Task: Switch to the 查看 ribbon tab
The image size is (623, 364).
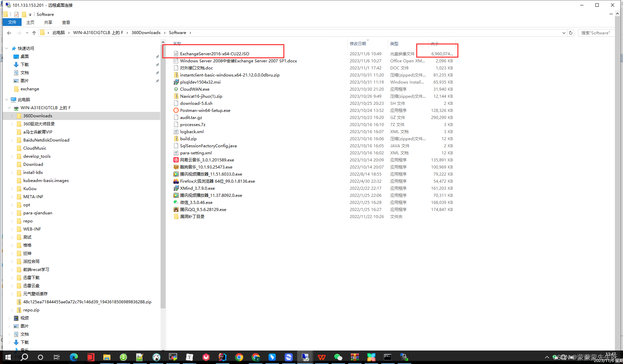Action: coord(66,22)
